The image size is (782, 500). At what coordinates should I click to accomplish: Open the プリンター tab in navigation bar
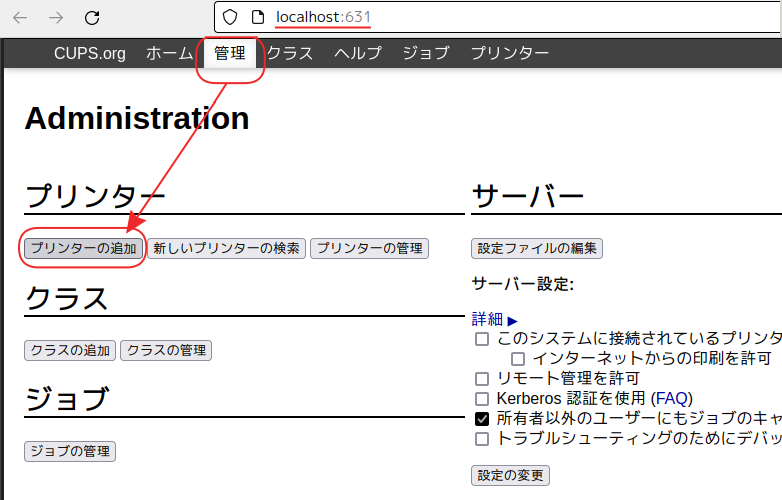[509, 53]
